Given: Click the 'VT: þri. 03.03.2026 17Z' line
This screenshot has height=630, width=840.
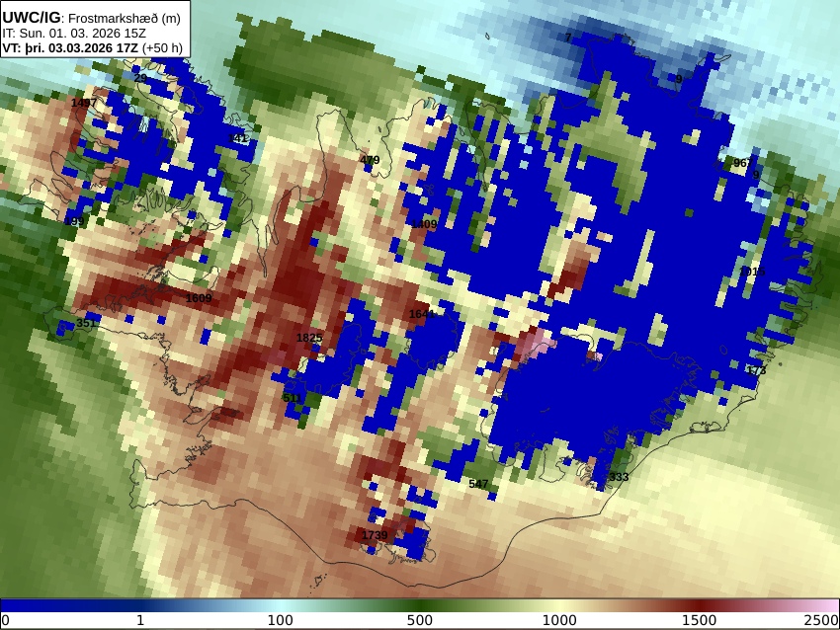Looking at the screenshot, I should [93, 48].
